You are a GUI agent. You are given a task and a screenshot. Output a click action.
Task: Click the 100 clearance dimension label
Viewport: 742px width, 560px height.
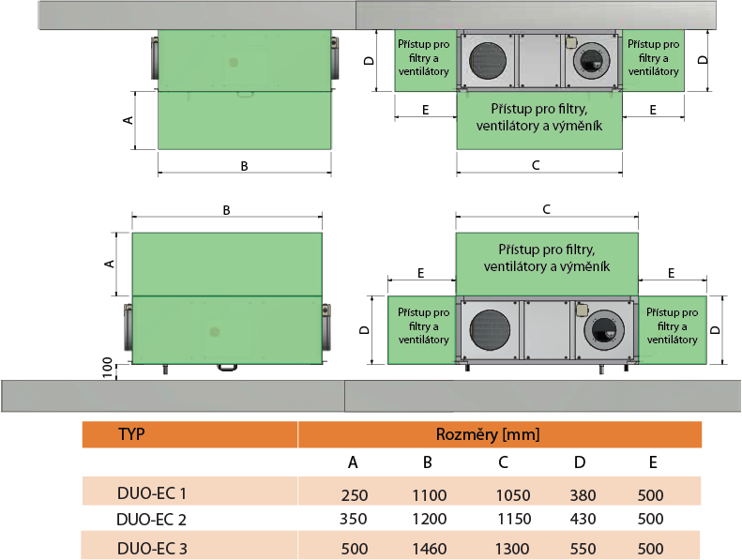[x=108, y=368]
